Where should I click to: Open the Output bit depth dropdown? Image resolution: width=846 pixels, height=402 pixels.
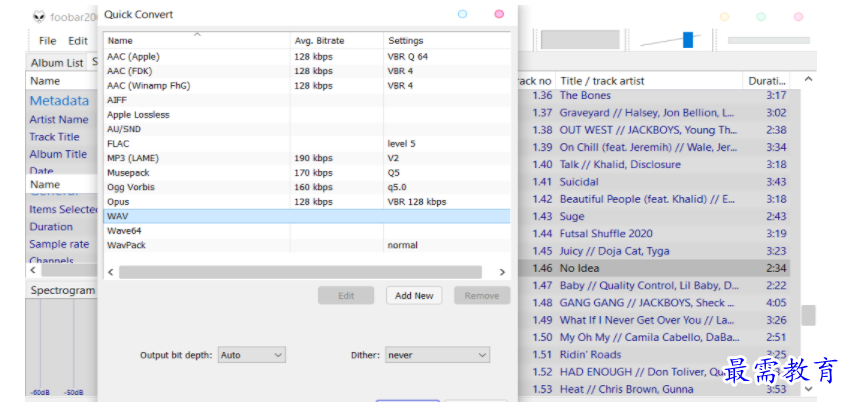(x=252, y=355)
